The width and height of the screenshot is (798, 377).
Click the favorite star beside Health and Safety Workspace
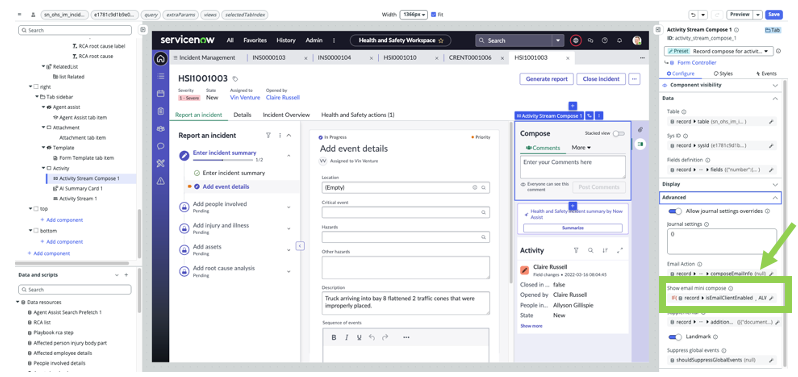click(441, 40)
